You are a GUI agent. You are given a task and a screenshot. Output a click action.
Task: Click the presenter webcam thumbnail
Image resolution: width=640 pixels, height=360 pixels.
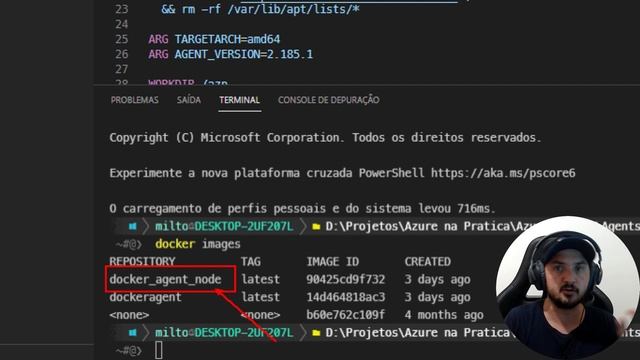point(567,288)
